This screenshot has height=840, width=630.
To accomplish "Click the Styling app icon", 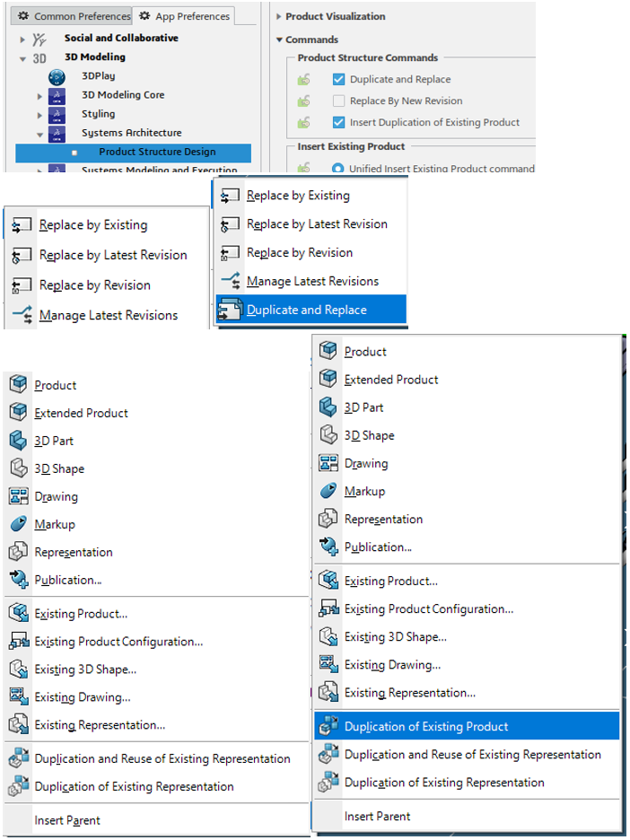I will point(57,115).
